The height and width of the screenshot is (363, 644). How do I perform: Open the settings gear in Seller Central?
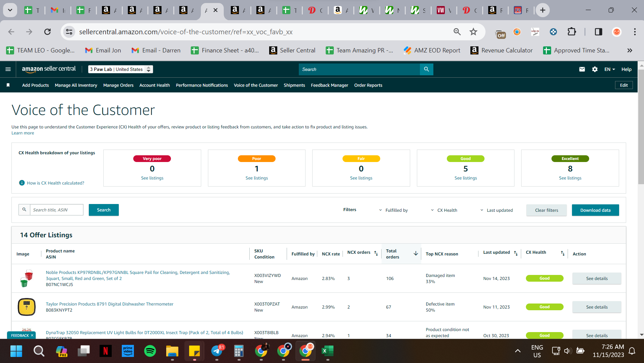click(x=595, y=69)
